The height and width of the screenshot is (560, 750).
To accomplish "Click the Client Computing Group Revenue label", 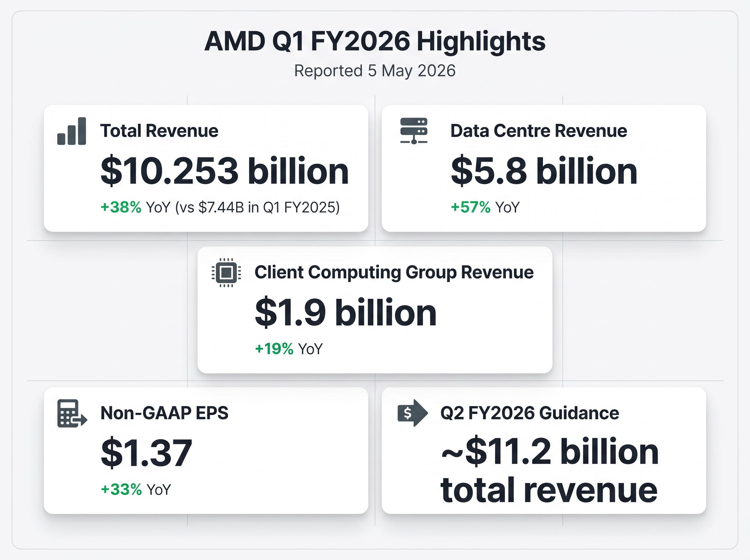I will tap(394, 272).
